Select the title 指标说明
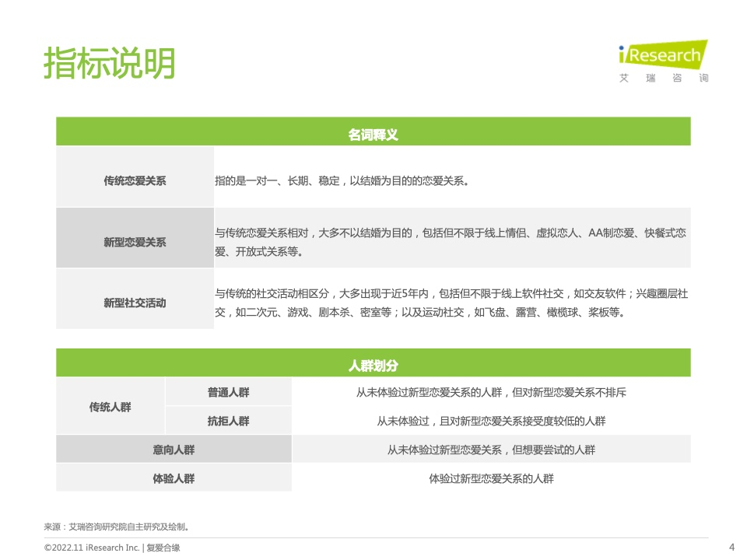The height and width of the screenshot is (560, 747). (x=110, y=62)
